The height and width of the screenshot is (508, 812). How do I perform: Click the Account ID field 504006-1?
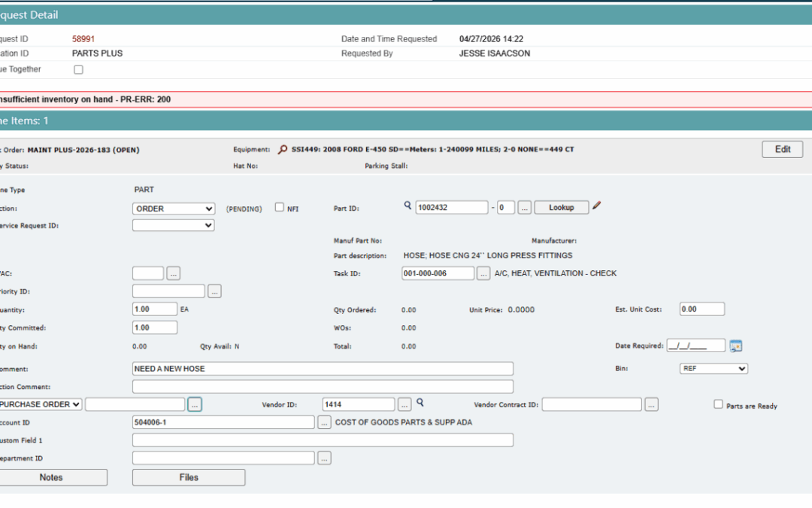(x=223, y=422)
